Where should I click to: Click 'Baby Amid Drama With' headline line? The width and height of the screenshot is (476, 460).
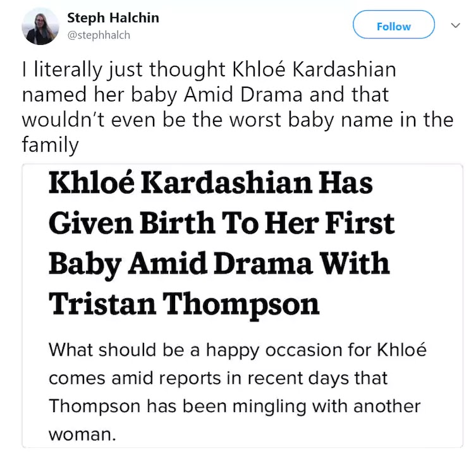point(219,264)
